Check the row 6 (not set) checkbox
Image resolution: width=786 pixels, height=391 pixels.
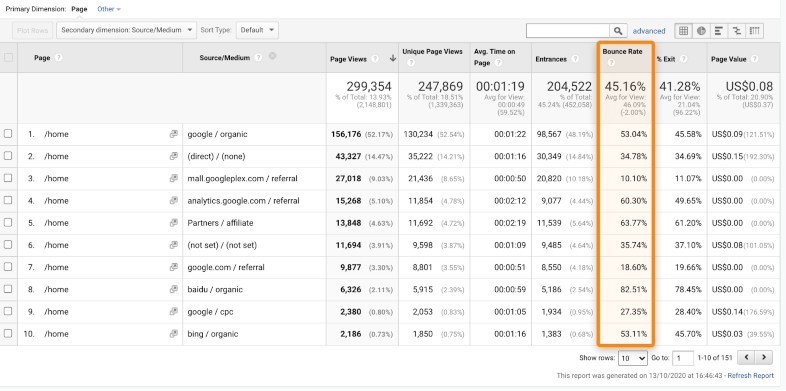point(8,245)
